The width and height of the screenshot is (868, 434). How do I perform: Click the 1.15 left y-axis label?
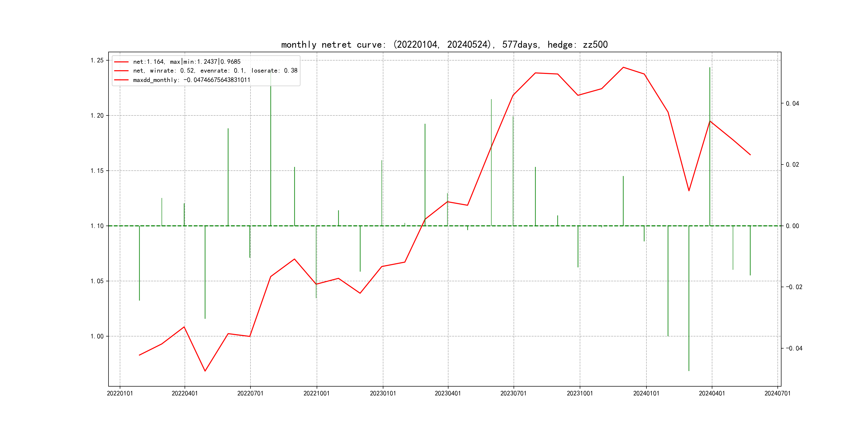[x=97, y=171]
